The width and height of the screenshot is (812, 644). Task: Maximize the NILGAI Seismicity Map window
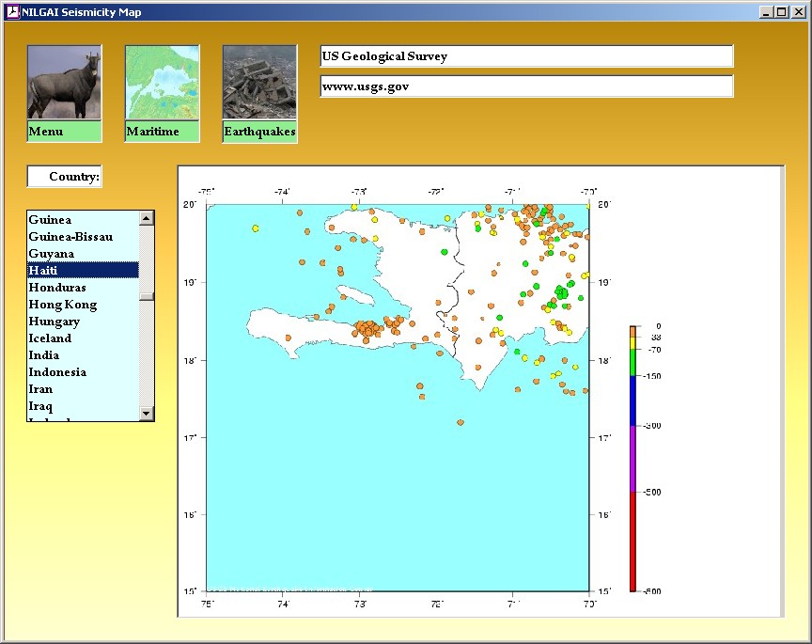click(x=782, y=12)
